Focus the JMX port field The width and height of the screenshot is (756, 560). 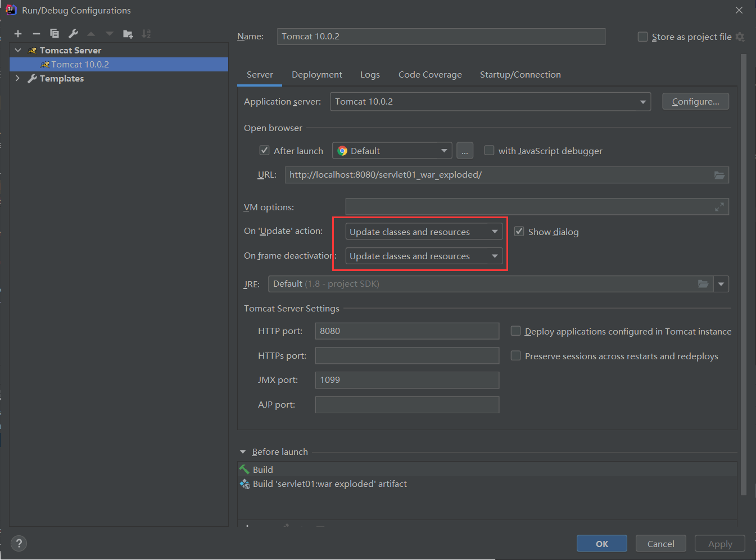(x=407, y=380)
